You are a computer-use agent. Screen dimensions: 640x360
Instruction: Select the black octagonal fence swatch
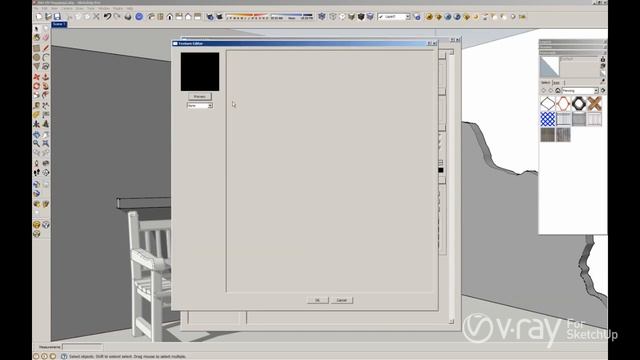click(579, 104)
